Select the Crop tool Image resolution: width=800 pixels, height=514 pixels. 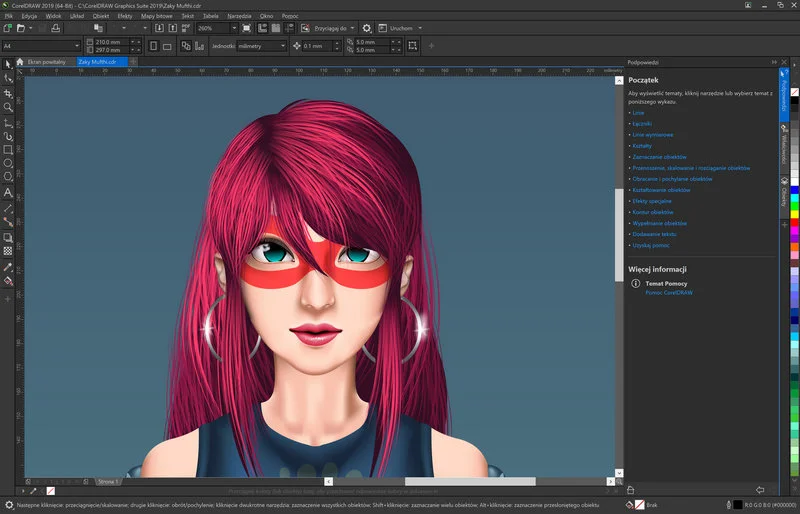(x=8, y=93)
